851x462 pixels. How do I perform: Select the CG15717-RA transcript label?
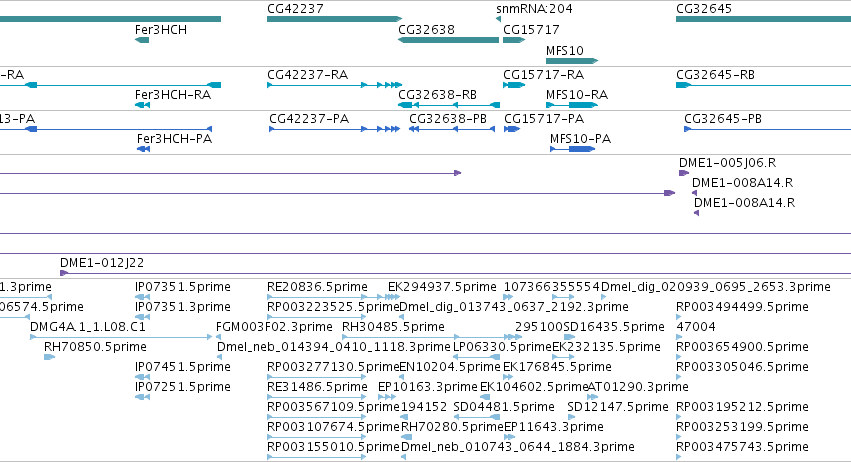[x=543, y=75]
